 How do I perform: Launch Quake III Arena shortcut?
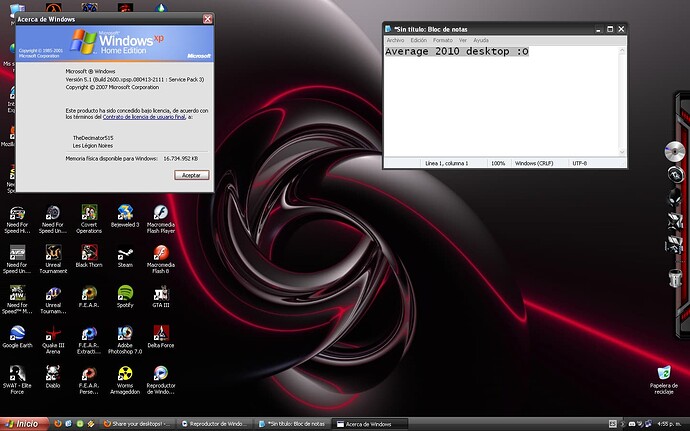coord(53,333)
